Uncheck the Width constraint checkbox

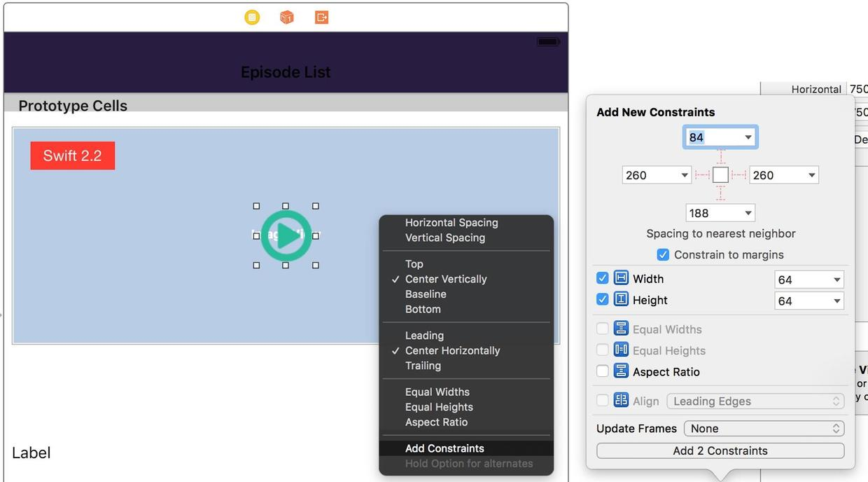tap(602, 278)
